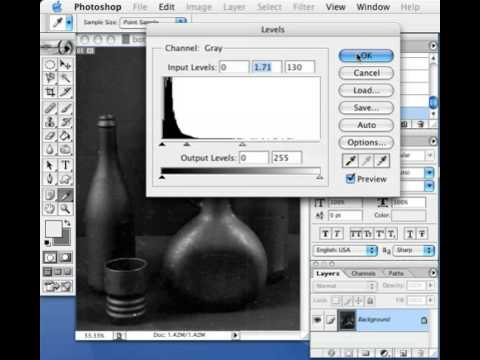Image resolution: width=480 pixels, height=360 pixels.
Task: Select the Lasso tool in the toolbox
Action: (x=50, y=78)
